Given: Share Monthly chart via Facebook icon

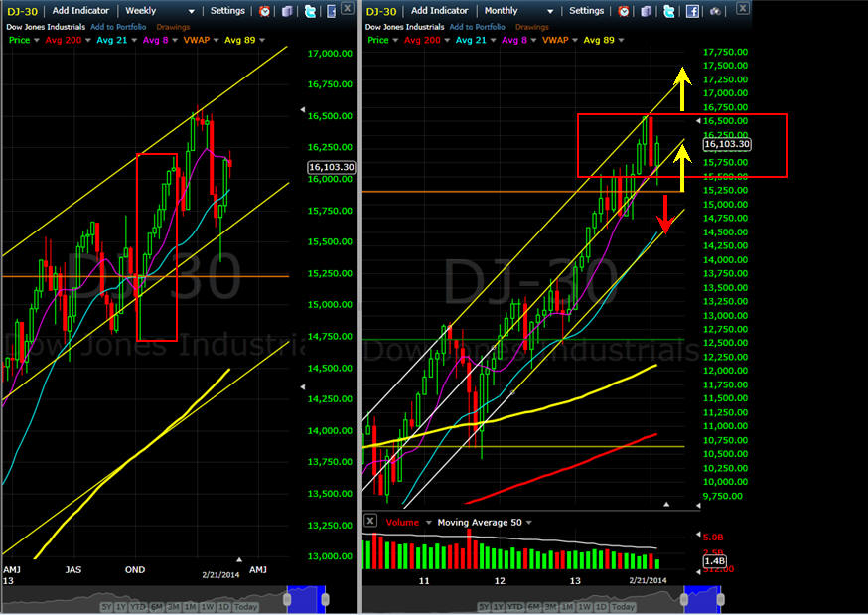Looking at the screenshot, I should [x=692, y=11].
